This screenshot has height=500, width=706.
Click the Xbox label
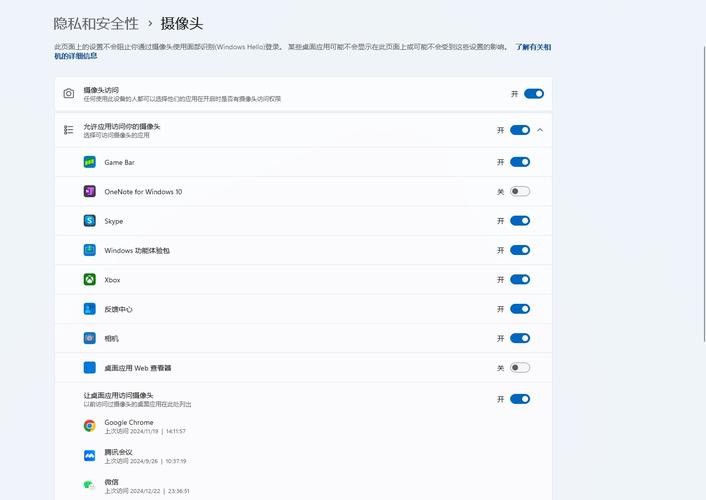coord(112,280)
